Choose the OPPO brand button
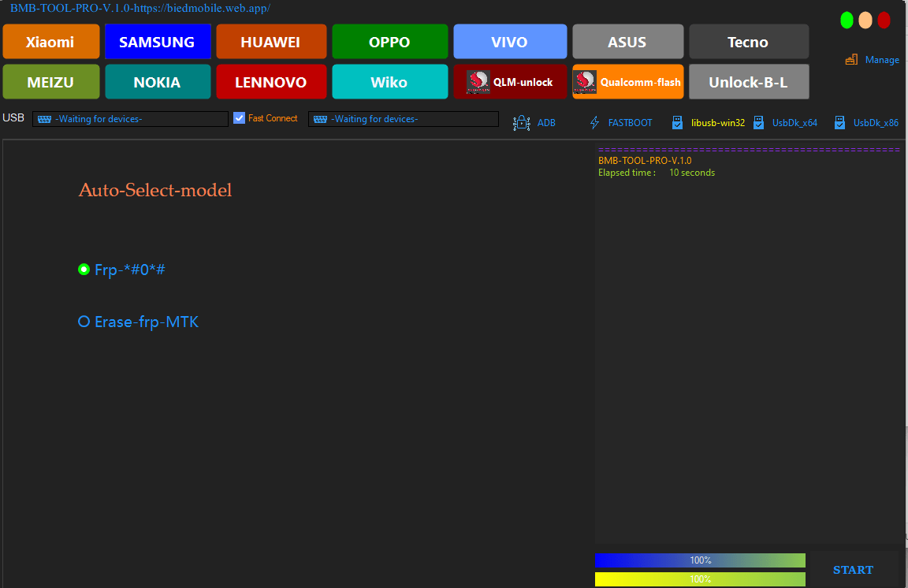The image size is (908, 588). [x=389, y=42]
